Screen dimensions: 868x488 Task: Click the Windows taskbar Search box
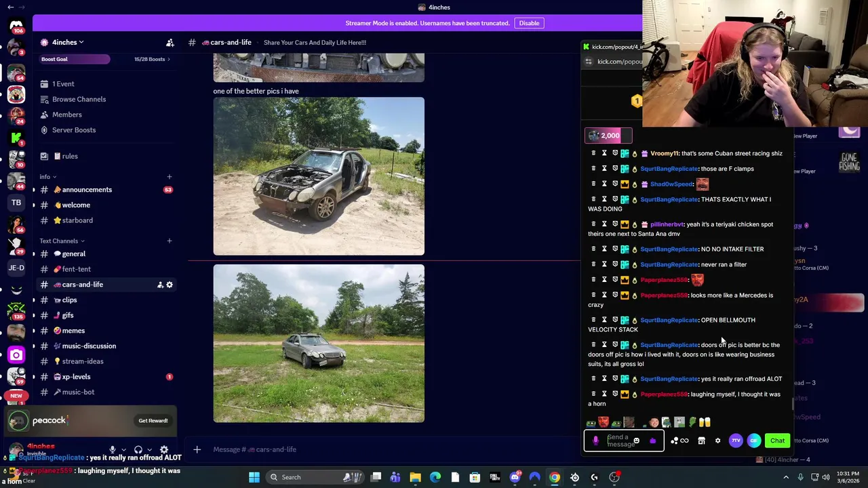pos(316,477)
